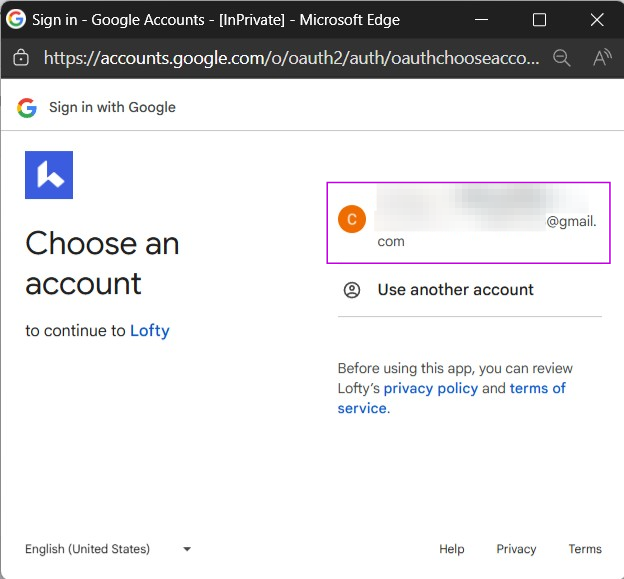Choose the Use another account option
Screen dimensions: 624x579
455,290
